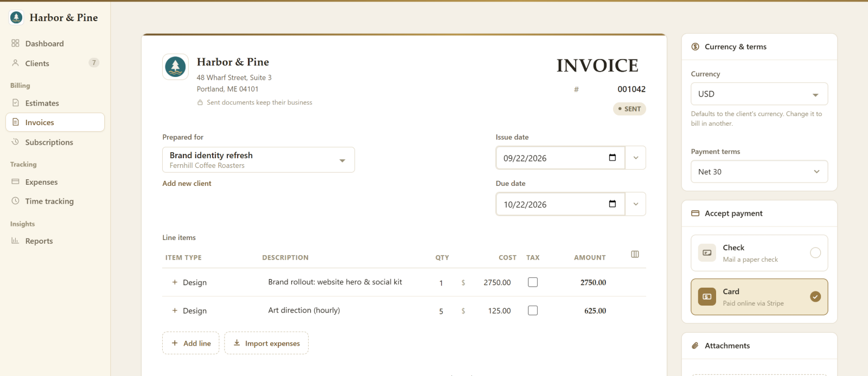The height and width of the screenshot is (376, 868).
Task: Click the Card payment method icon
Action: point(707,296)
